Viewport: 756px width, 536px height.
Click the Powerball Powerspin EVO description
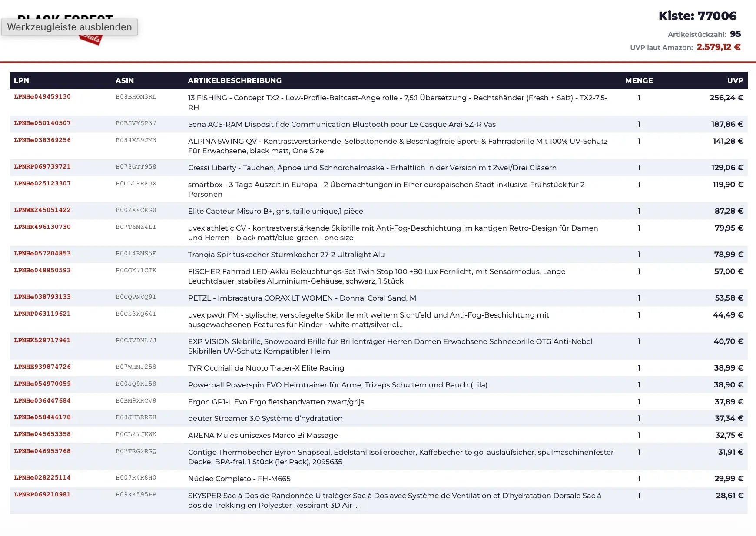(337, 385)
